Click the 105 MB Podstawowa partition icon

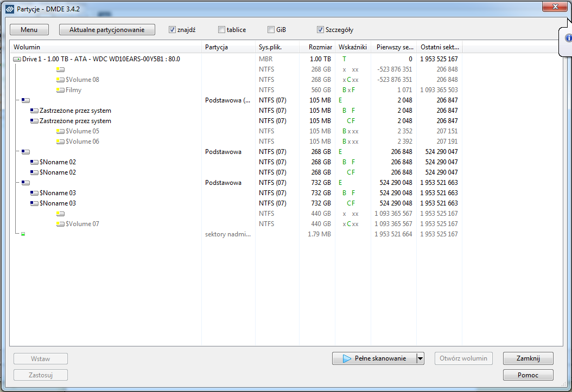[26, 100]
